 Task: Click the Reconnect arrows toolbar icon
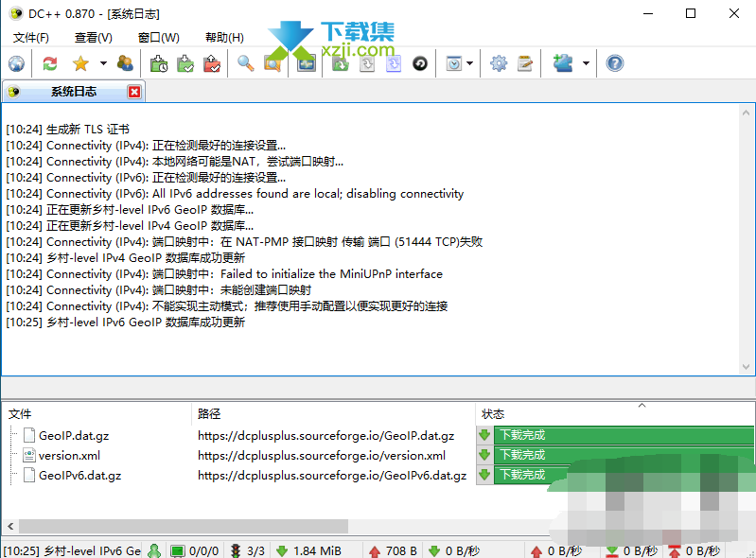49,63
